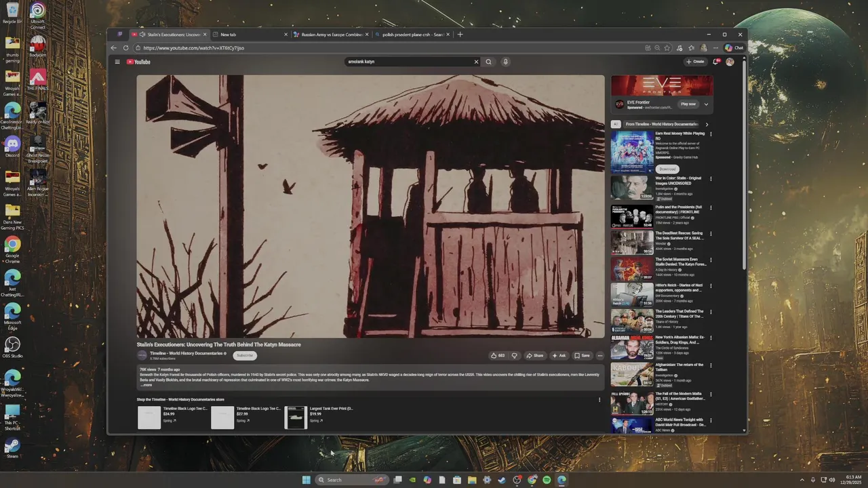Start voice search with the microphone
Screen dimensions: 868x488
click(x=505, y=62)
